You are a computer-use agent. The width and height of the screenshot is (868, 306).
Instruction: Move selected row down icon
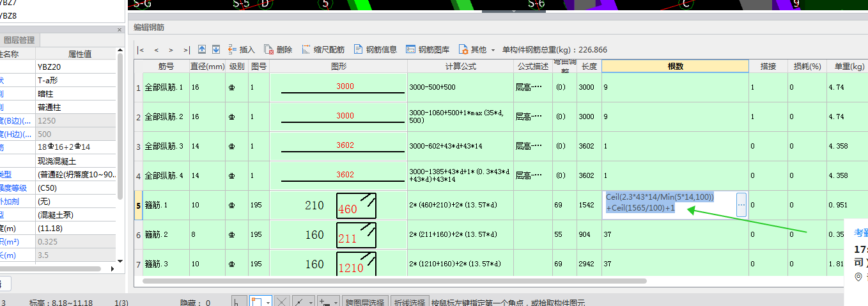click(x=216, y=49)
